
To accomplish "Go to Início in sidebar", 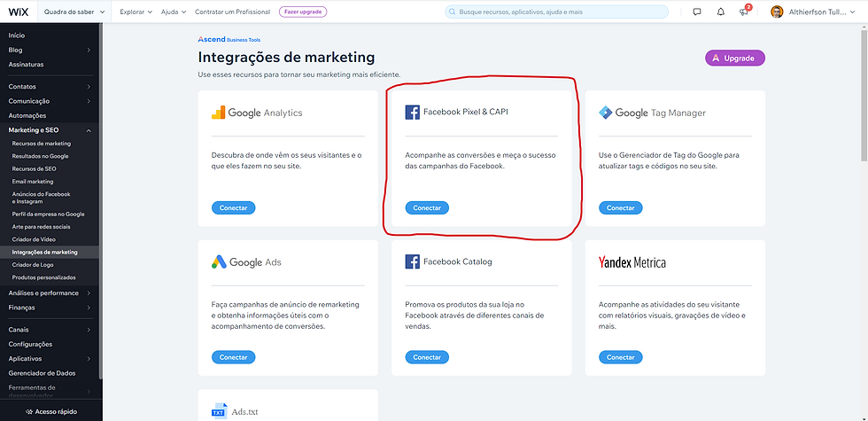I will (17, 35).
